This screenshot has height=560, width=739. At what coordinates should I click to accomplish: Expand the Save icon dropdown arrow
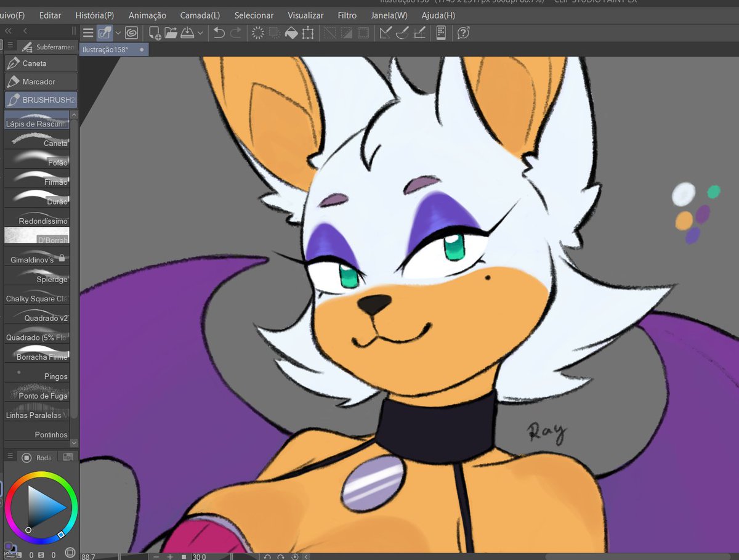tap(201, 33)
